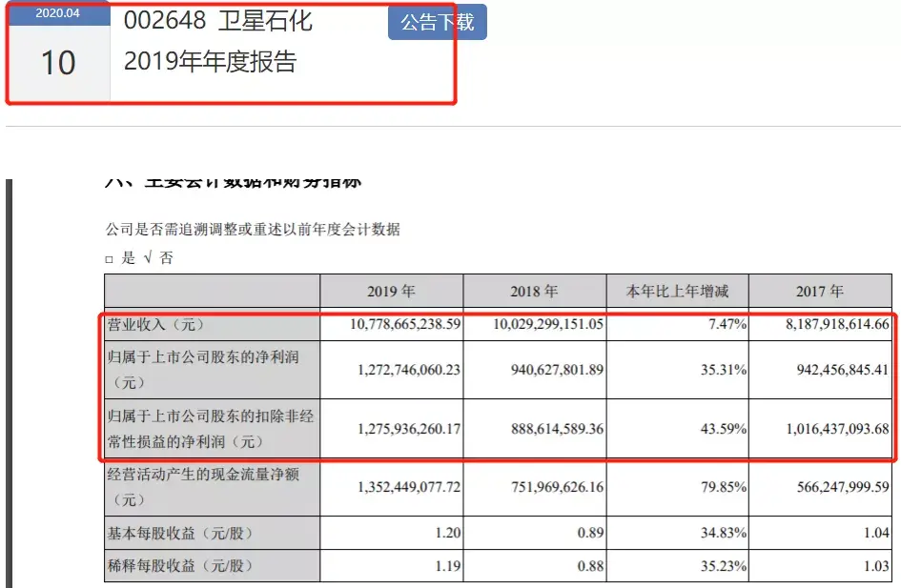Select value 566,247,999.59
Screen dimensions: 901x588
coord(843,487)
